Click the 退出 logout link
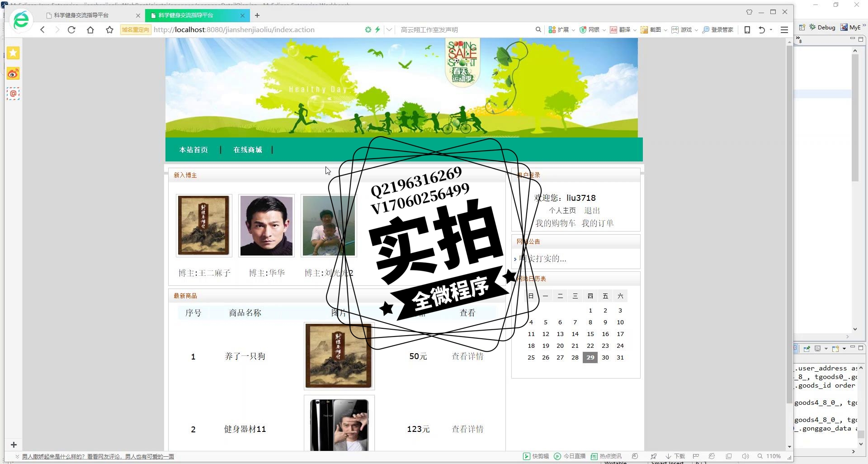This screenshot has height=464, width=868. 592,210
